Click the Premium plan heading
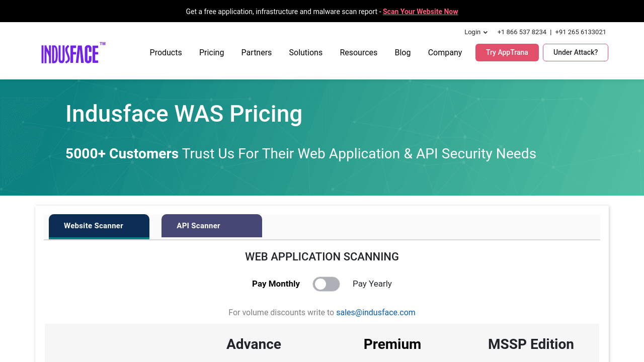This screenshot has width=644, height=362. [x=392, y=344]
